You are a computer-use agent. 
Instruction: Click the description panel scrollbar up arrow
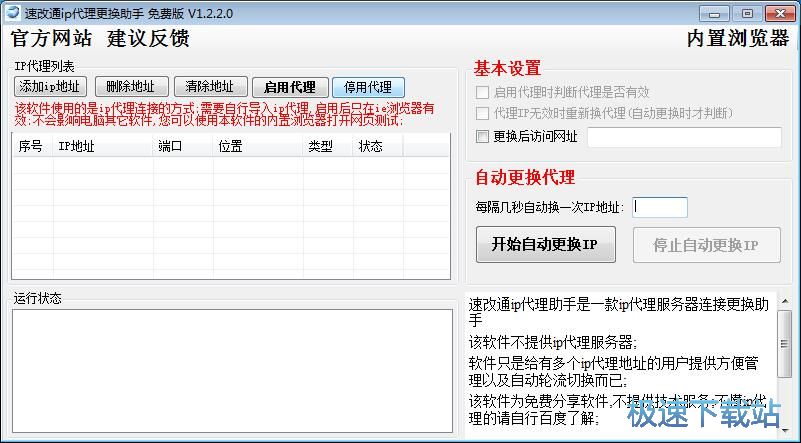point(784,301)
